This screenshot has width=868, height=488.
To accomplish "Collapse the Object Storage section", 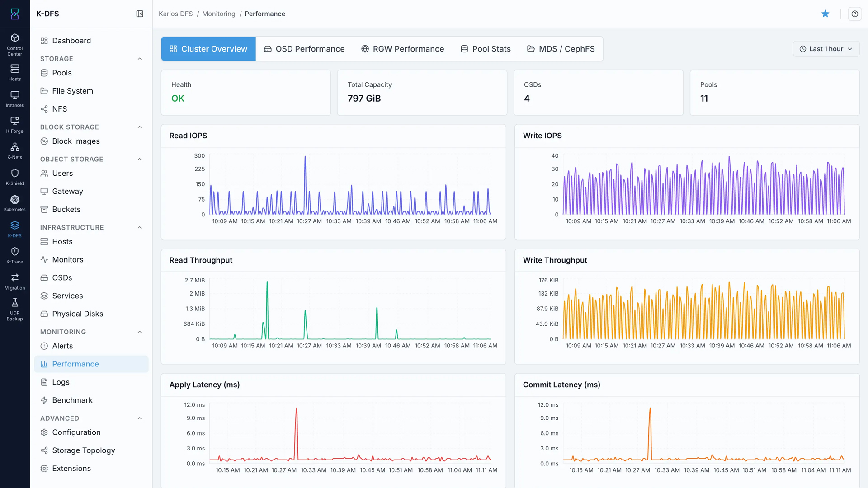I will point(140,159).
